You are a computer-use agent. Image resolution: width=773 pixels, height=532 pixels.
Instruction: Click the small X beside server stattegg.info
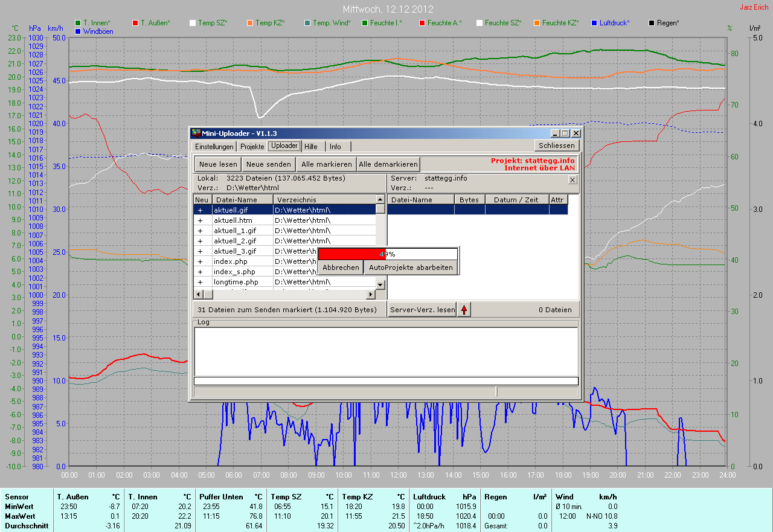click(x=573, y=179)
